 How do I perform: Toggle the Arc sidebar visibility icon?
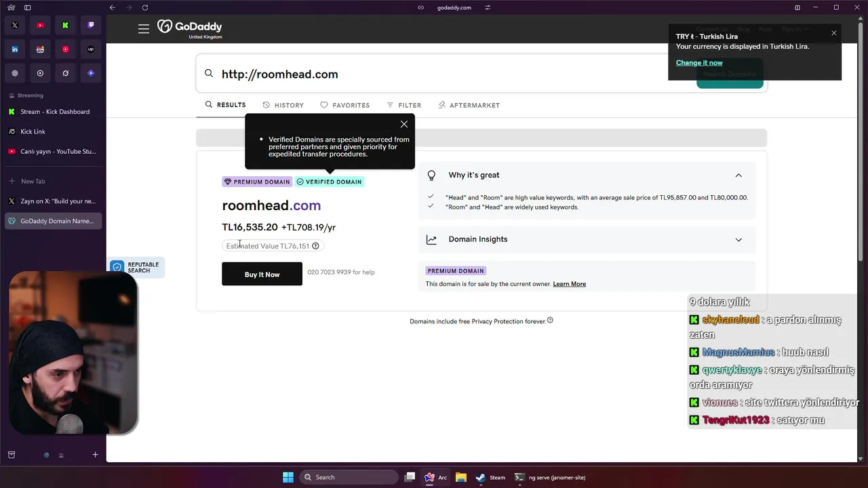point(27,7)
